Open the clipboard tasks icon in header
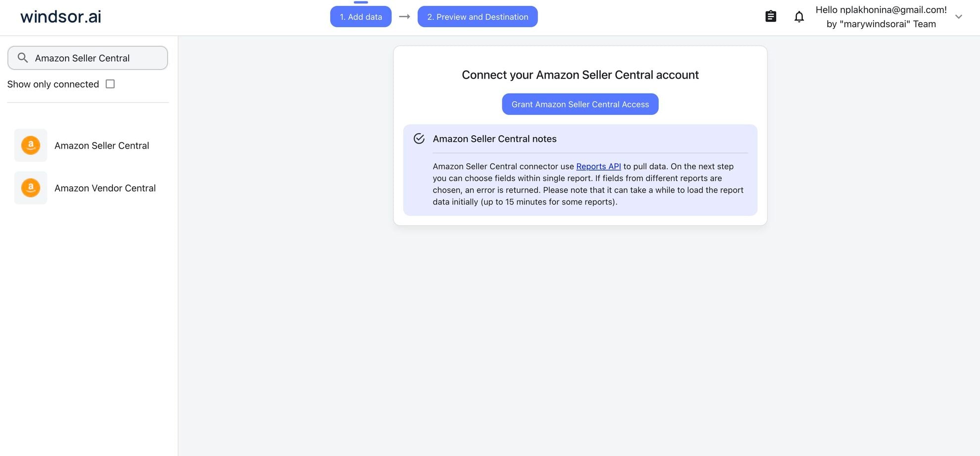Image resolution: width=980 pixels, height=456 pixels. click(x=770, y=16)
